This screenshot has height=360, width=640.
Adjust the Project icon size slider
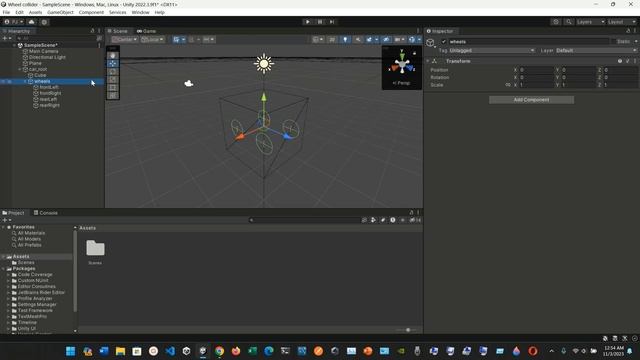(x=408, y=330)
